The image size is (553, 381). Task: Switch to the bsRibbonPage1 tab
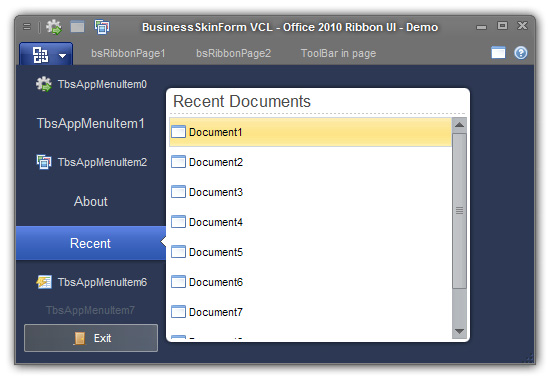(x=128, y=53)
